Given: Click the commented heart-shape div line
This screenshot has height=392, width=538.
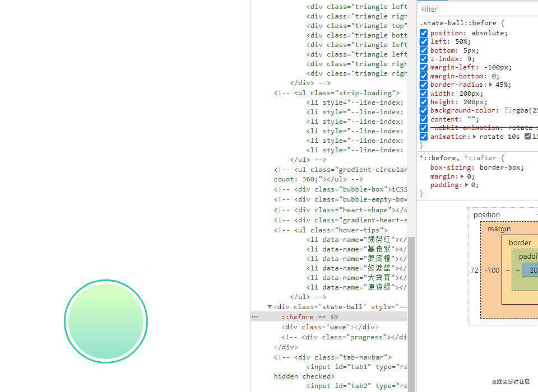Looking at the screenshot, I should (x=340, y=210).
